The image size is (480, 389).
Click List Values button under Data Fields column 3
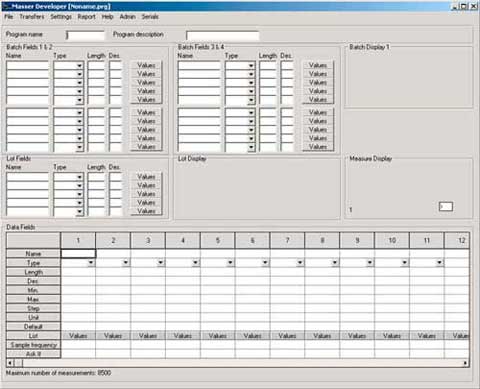tap(148, 336)
